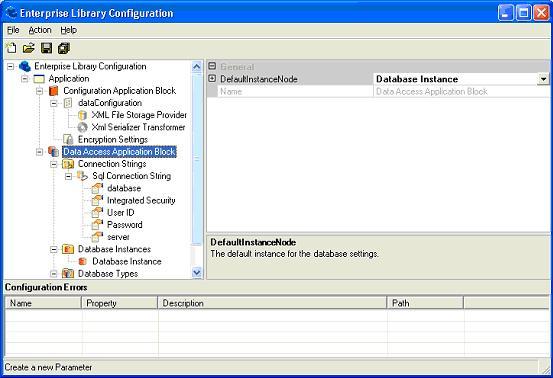This screenshot has height=378, width=553.
Task: Click the server parameter icon
Action: (x=97, y=237)
